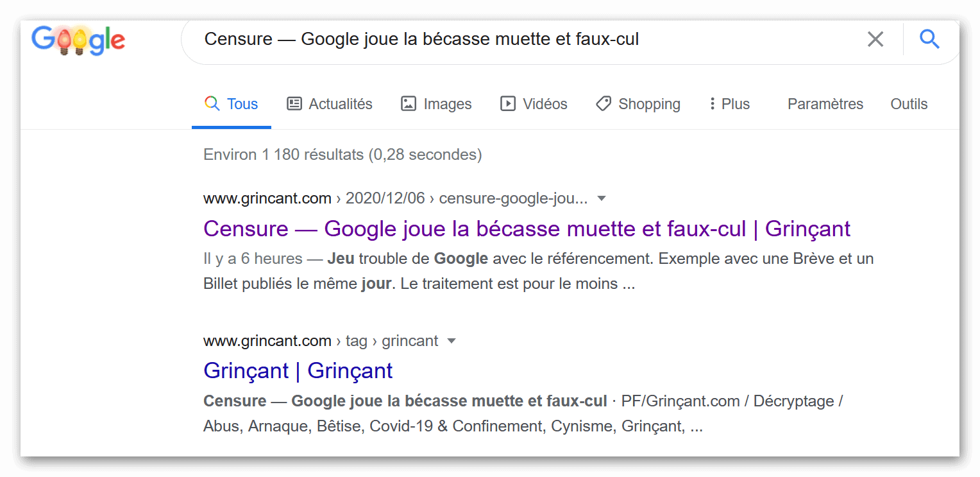The width and height of the screenshot is (980, 477).
Task: Open the Actualités tab
Action: click(330, 104)
